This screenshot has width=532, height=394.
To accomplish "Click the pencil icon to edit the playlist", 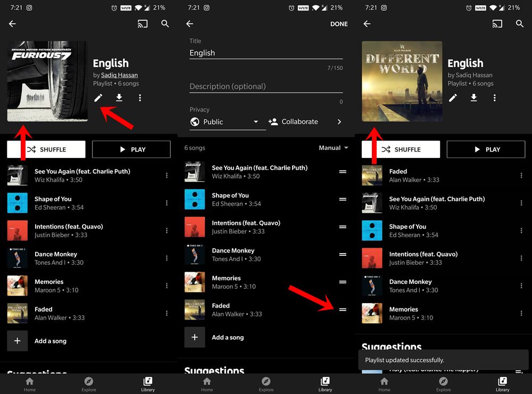I will click(98, 98).
